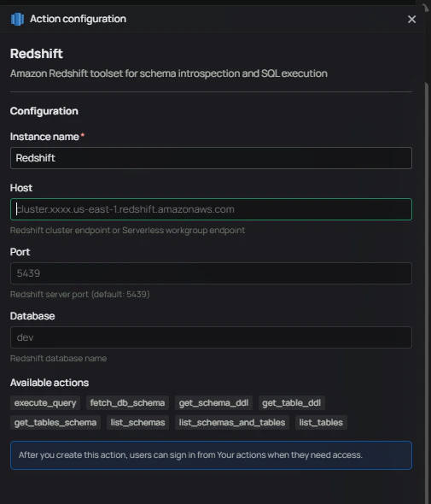This screenshot has width=431, height=504.
Task: Choose the get_tables_schema action tag
Action: click(55, 422)
